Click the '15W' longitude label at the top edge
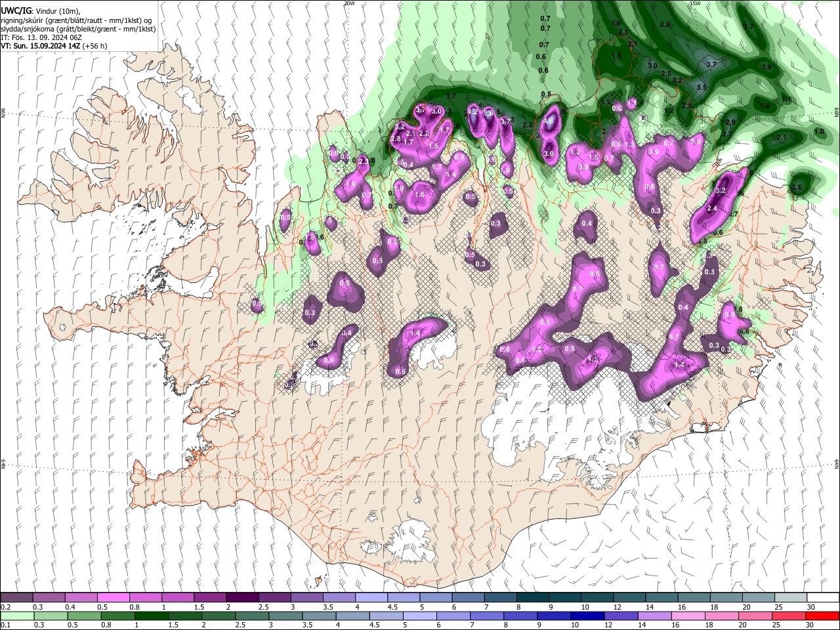 (x=694, y=3)
